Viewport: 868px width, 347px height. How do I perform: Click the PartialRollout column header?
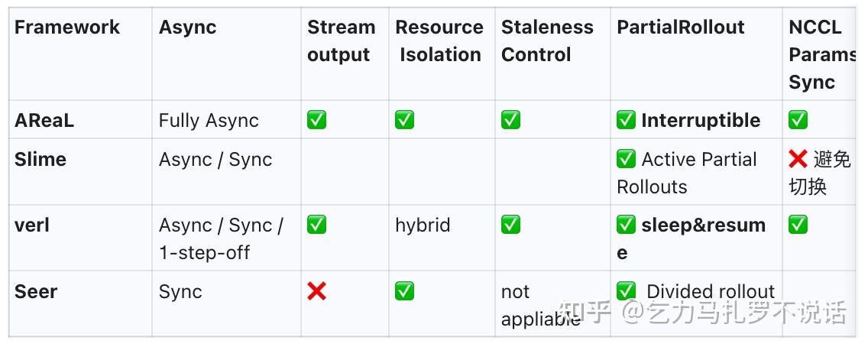point(680,28)
